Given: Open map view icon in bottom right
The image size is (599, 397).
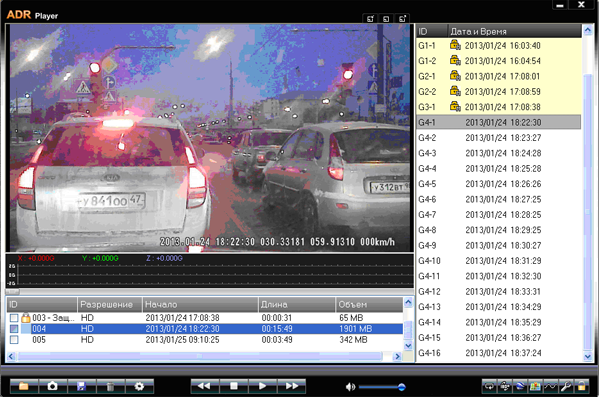Looking at the screenshot, I should point(535,386).
